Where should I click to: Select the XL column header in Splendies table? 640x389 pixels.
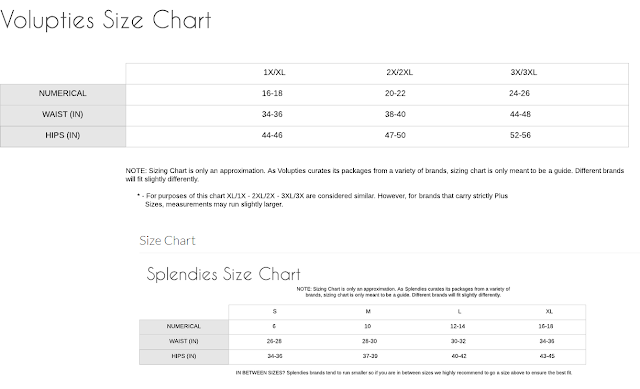(x=549, y=311)
